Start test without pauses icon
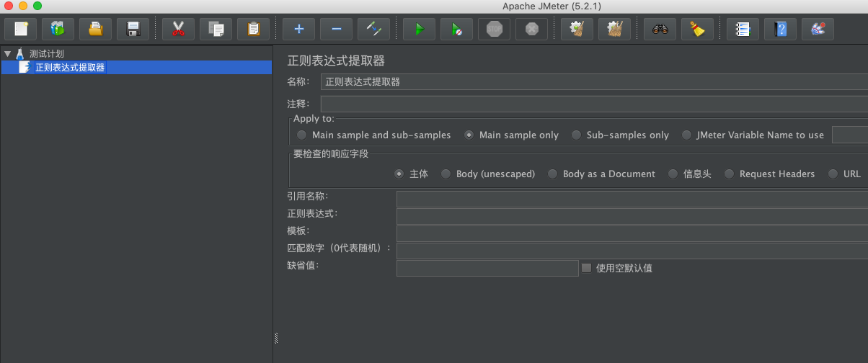The width and height of the screenshot is (868, 363). [x=456, y=29]
